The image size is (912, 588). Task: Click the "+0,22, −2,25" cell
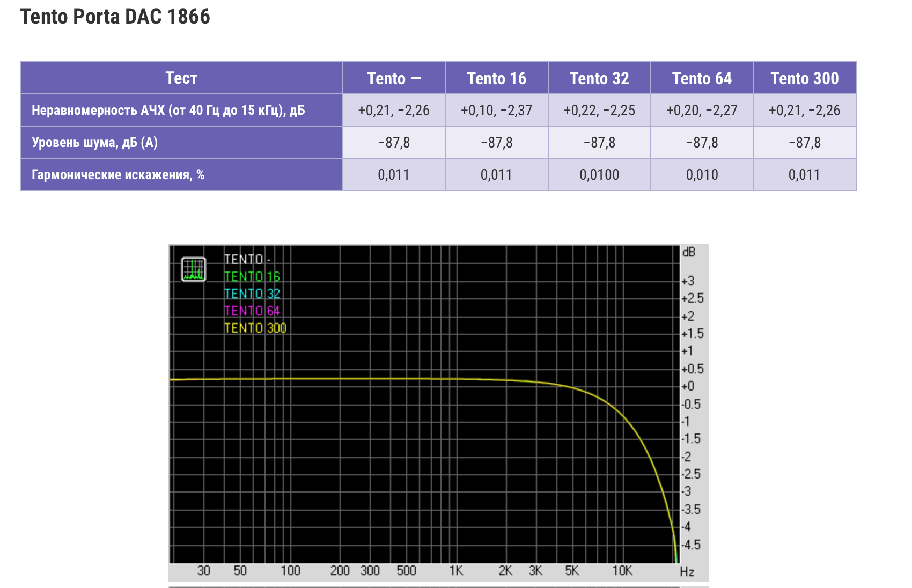[599, 111]
